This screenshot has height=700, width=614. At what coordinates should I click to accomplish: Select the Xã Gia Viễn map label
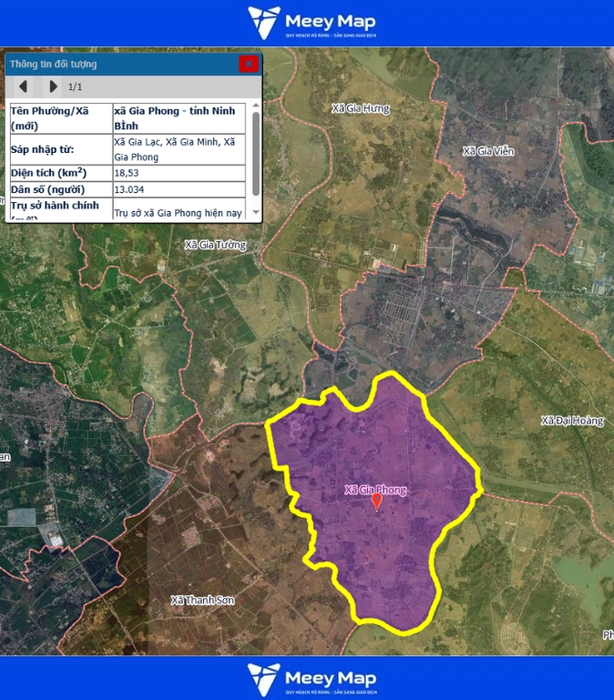tap(488, 151)
